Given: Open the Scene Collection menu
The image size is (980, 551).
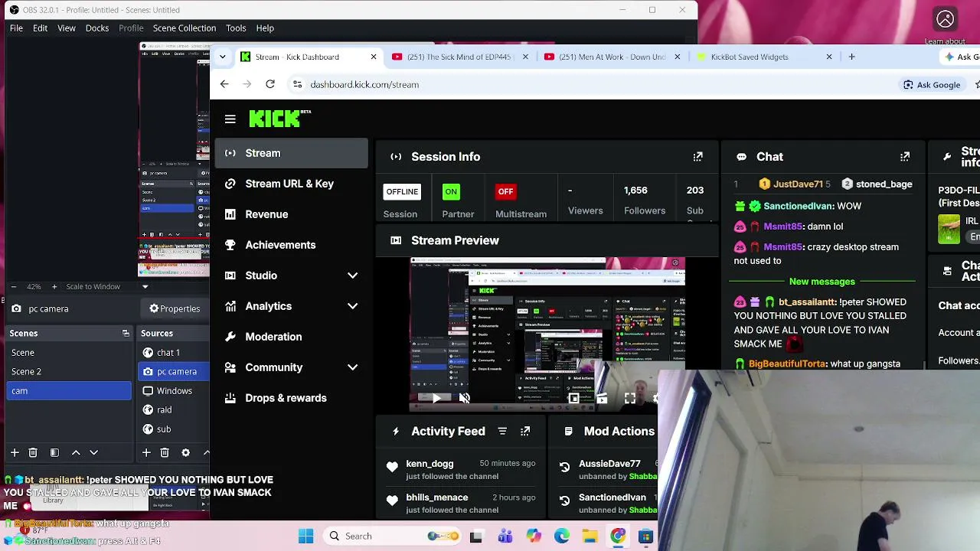Looking at the screenshot, I should coord(185,28).
